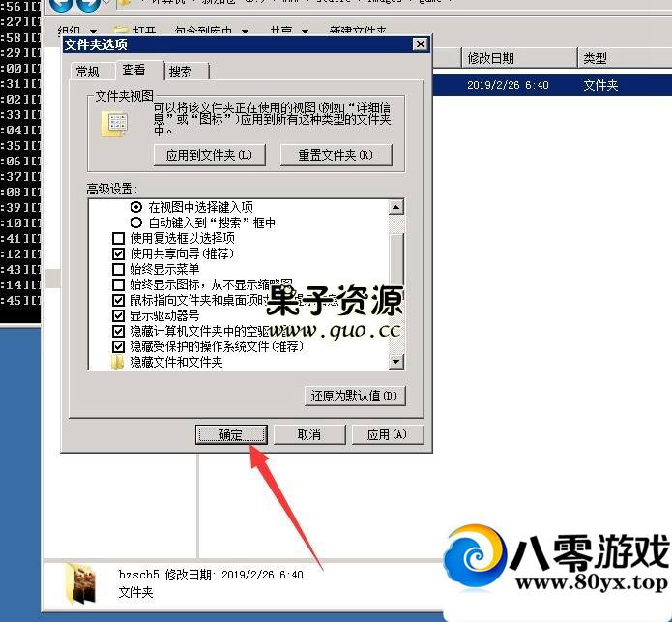Open the 共享 dropdown in Explorer toolbar
The height and width of the screenshot is (622, 672).
point(289,31)
